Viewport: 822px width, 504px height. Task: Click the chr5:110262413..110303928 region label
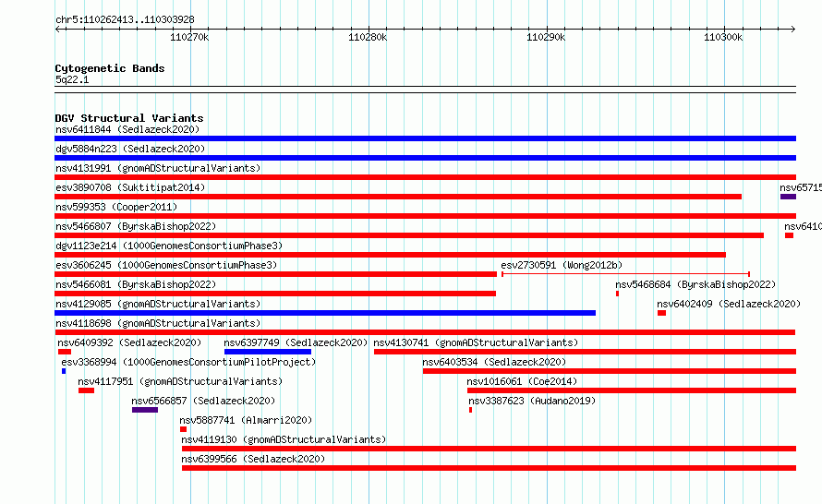click(125, 19)
